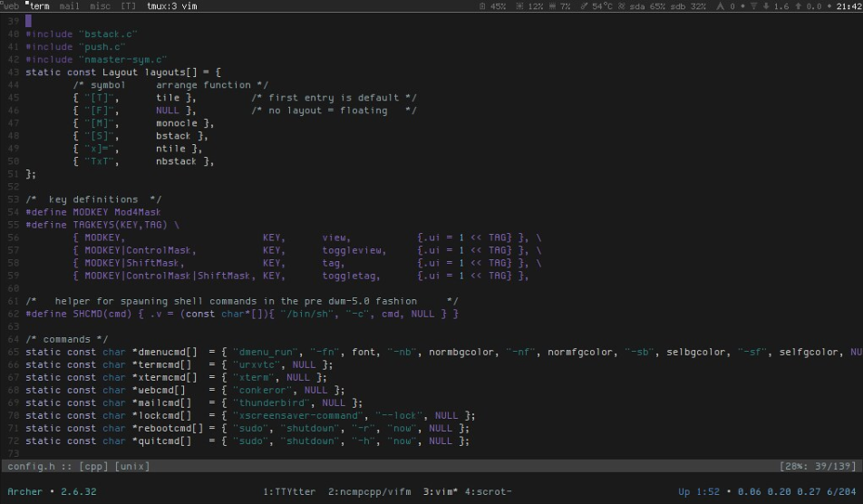Image resolution: width=863 pixels, height=504 pixels.
Task: Click kernel version 2.6.32 in tmux status
Action: pos(78,491)
